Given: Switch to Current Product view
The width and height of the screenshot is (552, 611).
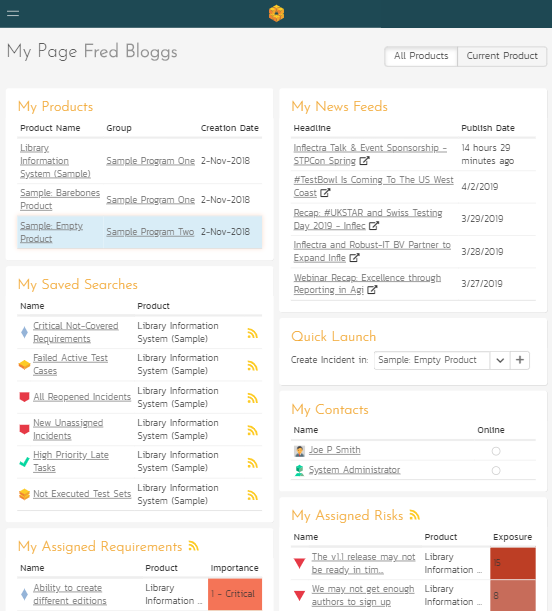Looking at the screenshot, I should tap(502, 56).
